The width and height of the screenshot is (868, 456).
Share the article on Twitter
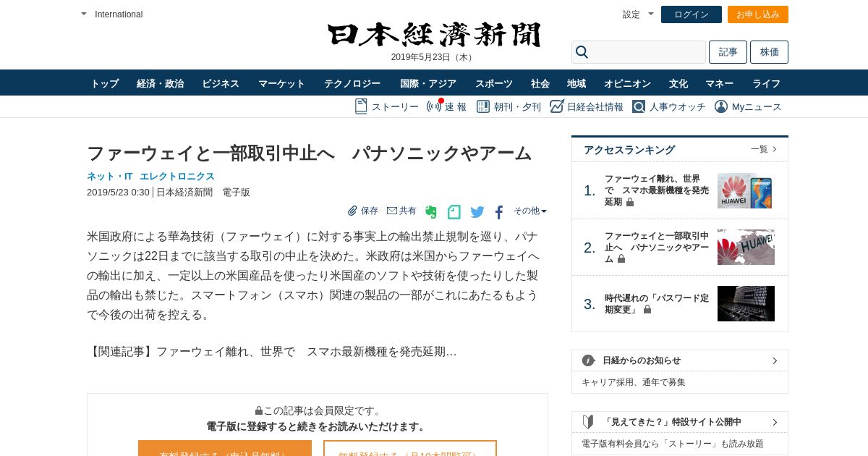(x=477, y=212)
